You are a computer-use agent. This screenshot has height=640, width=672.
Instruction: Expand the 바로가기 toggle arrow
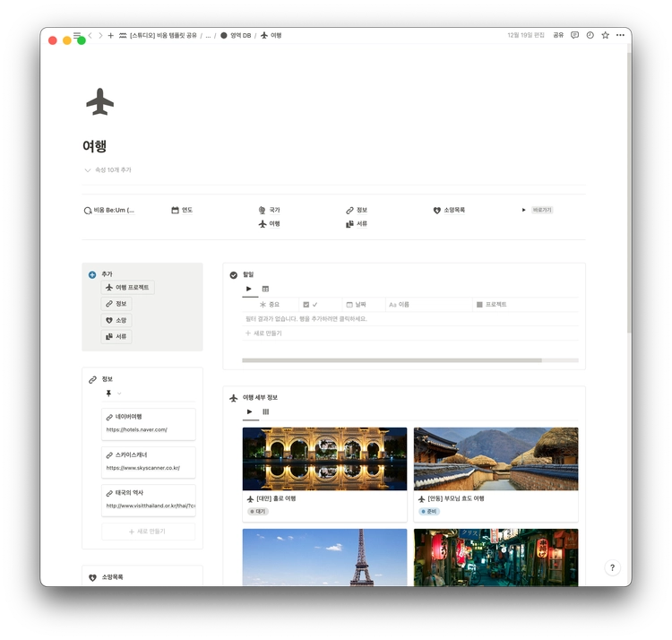pyautogui.click(x=524, y=210)
